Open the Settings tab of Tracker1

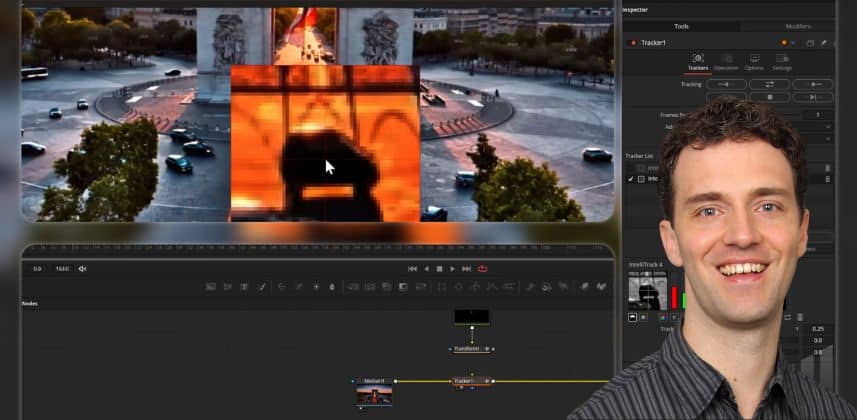[x=782, y=62]
